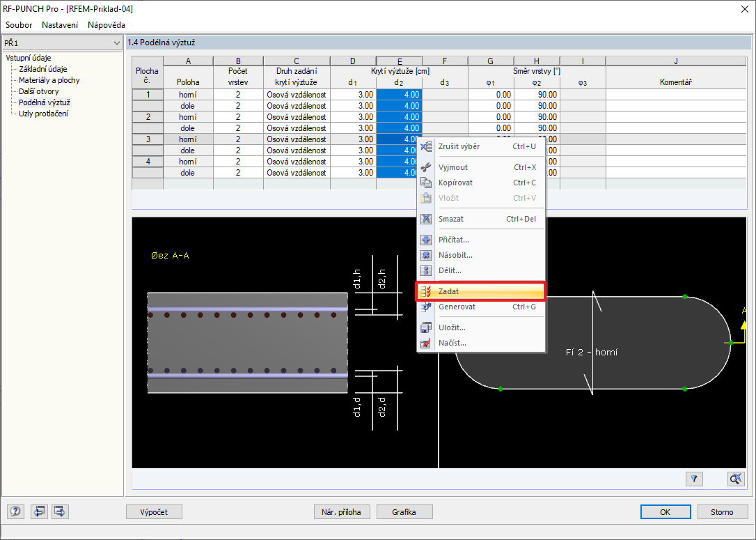Click the Zadat list icon

(x=426, y=291)
